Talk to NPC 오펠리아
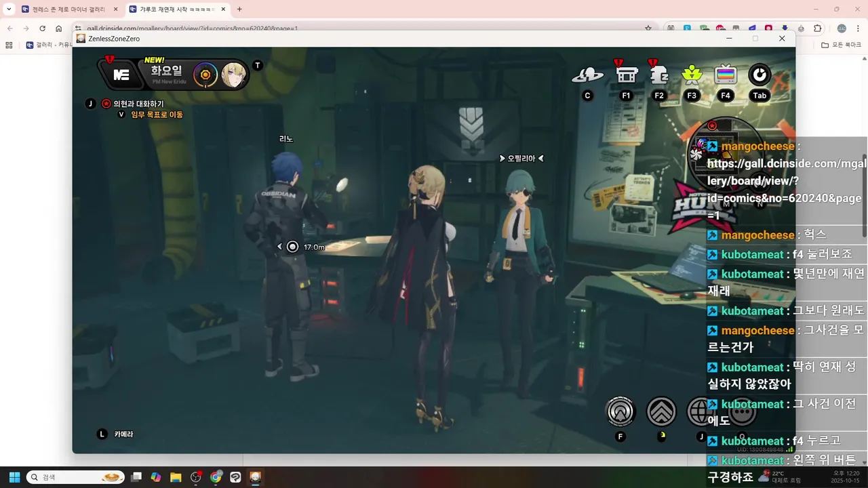The height and width of the screenshot is (488, 868). click(521, 159)
